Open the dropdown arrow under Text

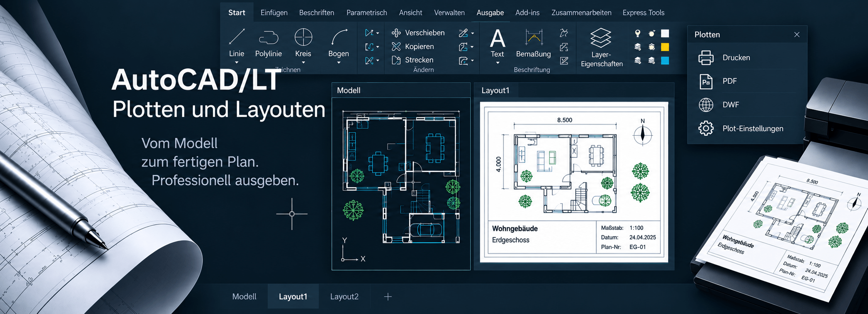pos(497,63)
